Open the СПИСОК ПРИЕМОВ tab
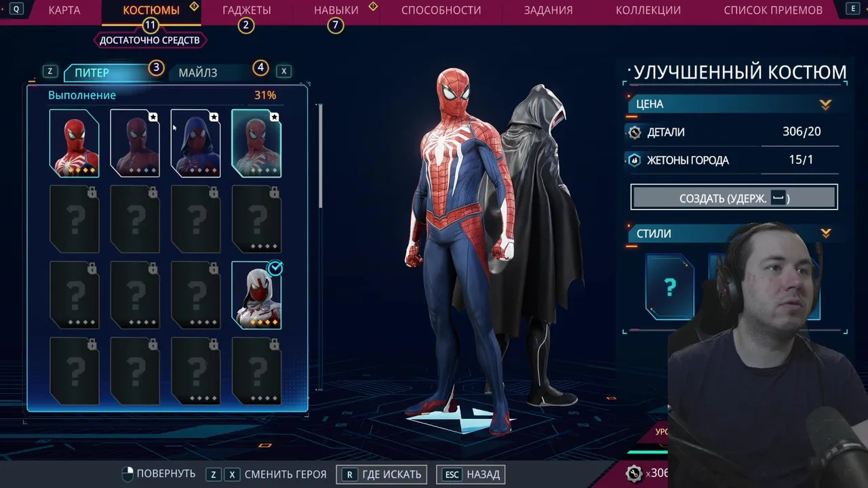The image size is (868, 488). coord(772,10)
